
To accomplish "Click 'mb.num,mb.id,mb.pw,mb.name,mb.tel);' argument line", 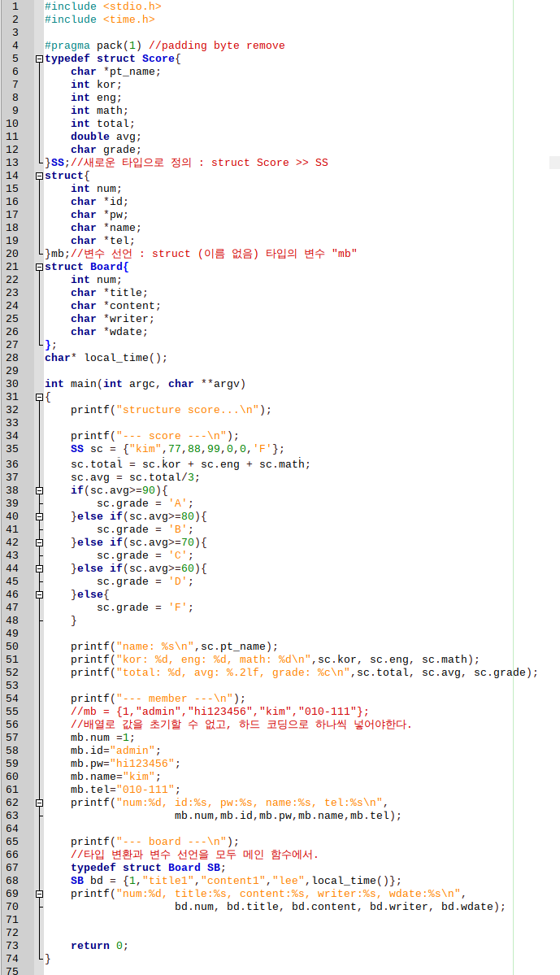I will (289, 816).
